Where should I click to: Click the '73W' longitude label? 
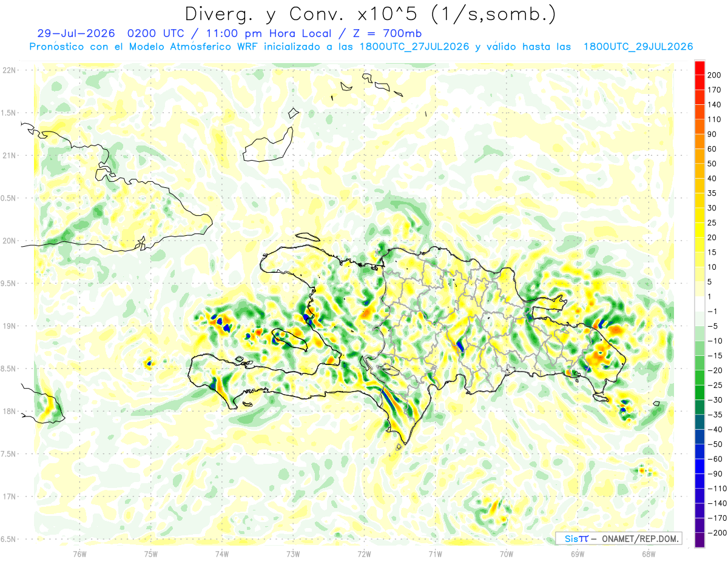(x=293, y=554)
